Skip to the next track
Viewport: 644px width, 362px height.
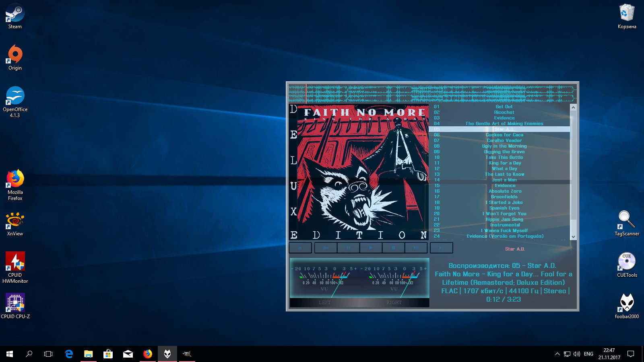[x=416, y=248]
